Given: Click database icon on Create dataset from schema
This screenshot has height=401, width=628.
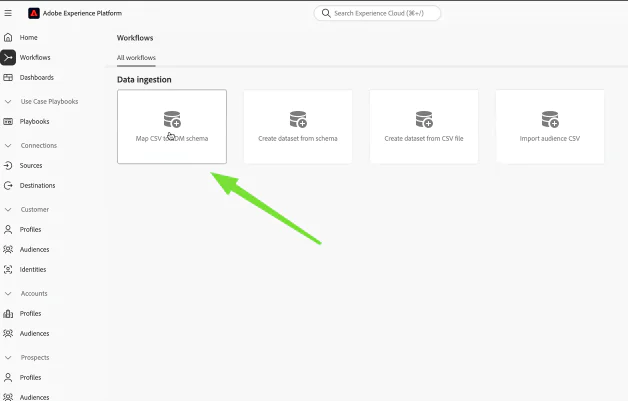Looking at the screenshot, I should [x=298, y=119].
